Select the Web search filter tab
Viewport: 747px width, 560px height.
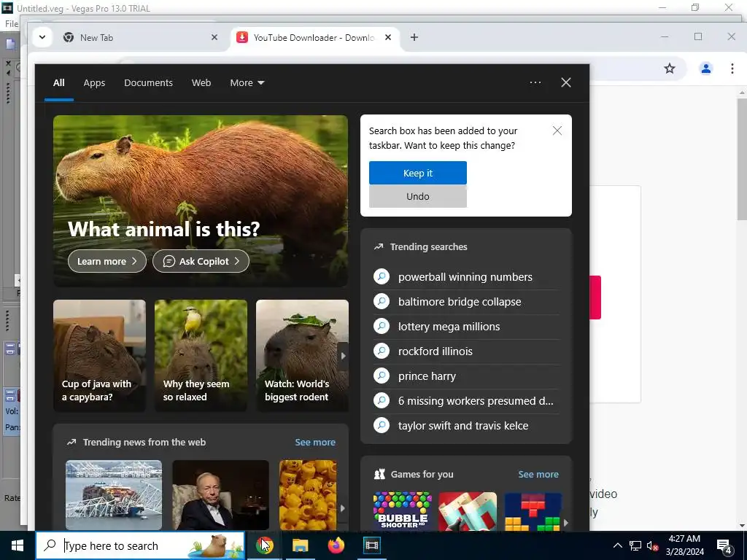(201, 83)
